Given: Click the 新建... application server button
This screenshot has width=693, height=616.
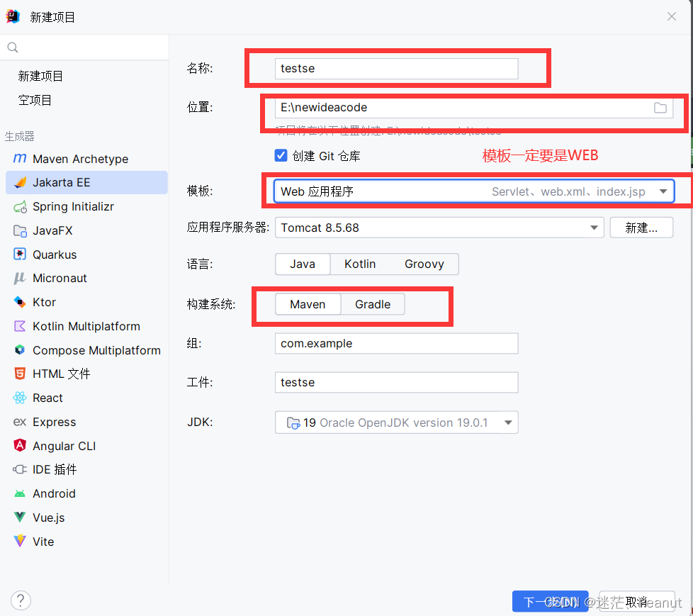Looking at the screenshot, I should pos(641,228).
